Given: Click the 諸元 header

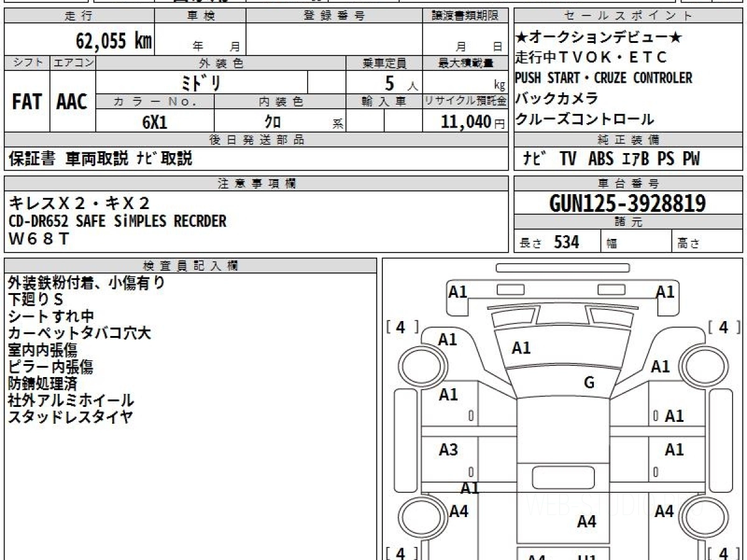Looking at the screenshot, I should 628,222.
